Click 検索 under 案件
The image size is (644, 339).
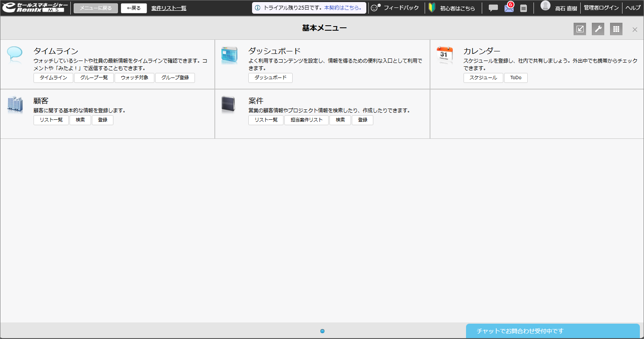pyautogui.click(x=340, y=120)
